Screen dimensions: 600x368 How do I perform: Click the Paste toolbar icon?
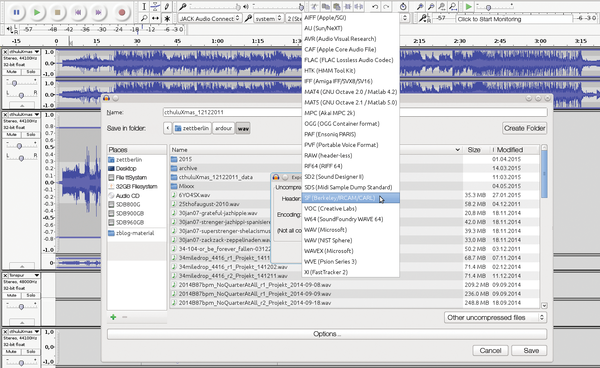pos(337,7)
